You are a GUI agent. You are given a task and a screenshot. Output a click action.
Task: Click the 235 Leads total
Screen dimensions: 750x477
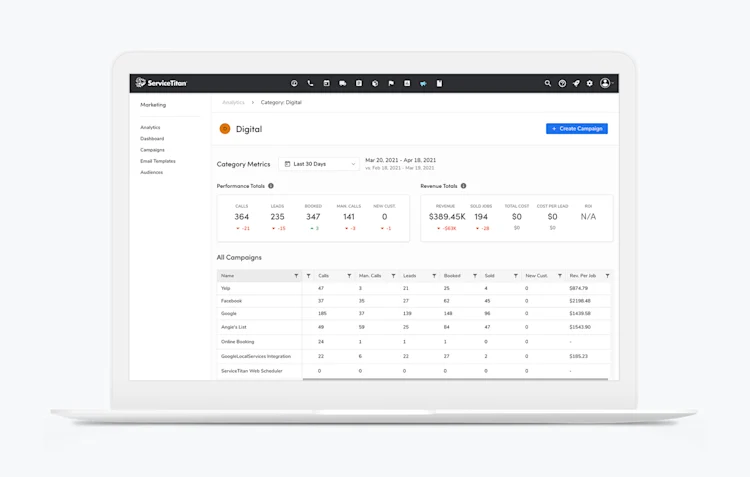(277, 217)
